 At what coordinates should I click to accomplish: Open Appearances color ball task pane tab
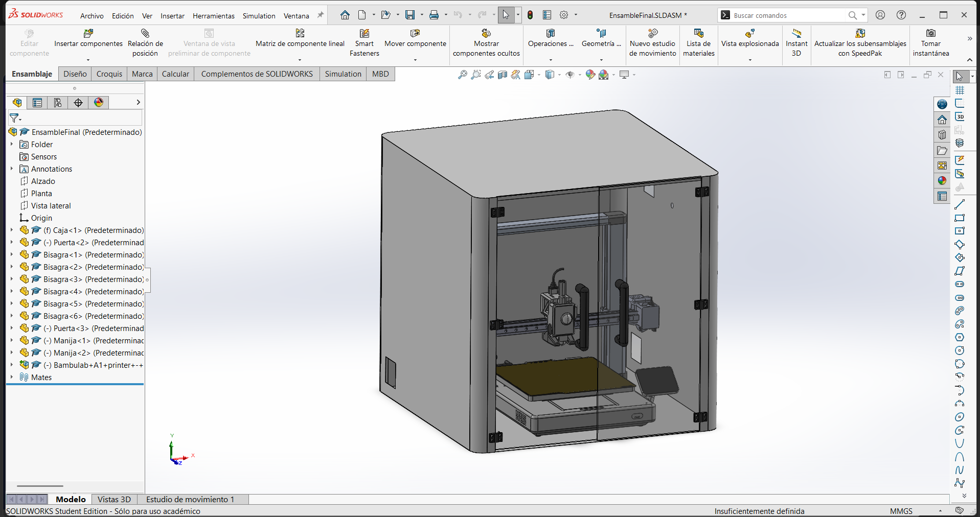(942, 181)
